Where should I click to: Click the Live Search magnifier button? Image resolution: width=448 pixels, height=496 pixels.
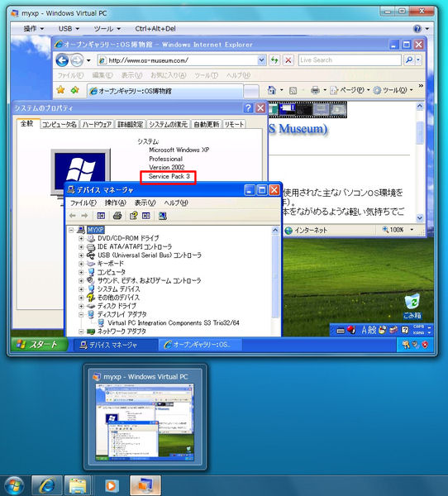(409, 60)
